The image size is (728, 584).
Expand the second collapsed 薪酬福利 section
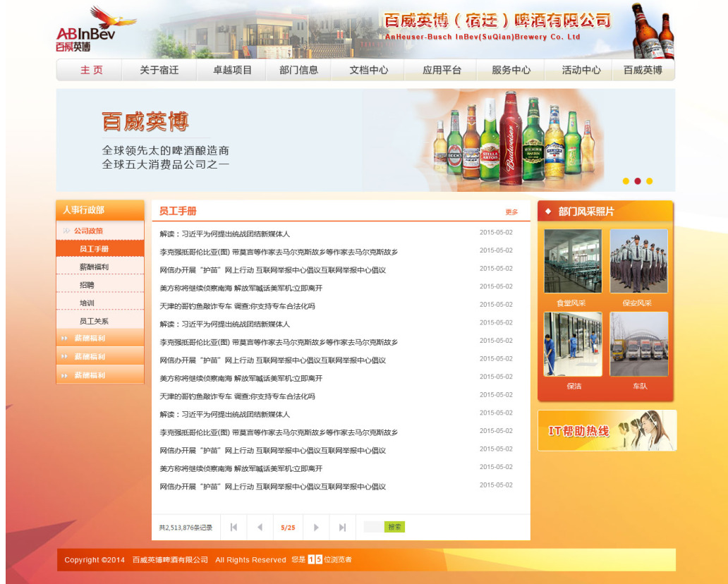100,356
